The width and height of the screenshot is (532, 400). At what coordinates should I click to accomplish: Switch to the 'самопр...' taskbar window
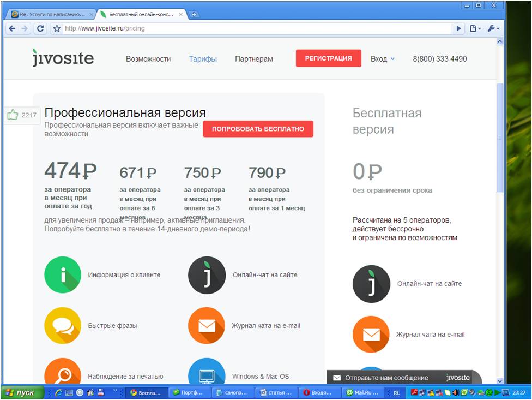(232, 392)
